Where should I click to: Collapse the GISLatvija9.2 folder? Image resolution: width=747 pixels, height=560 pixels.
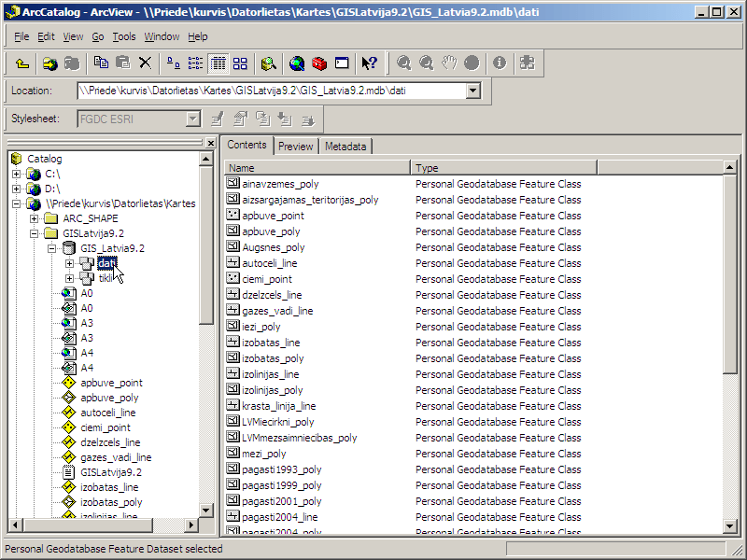point(34,234)
